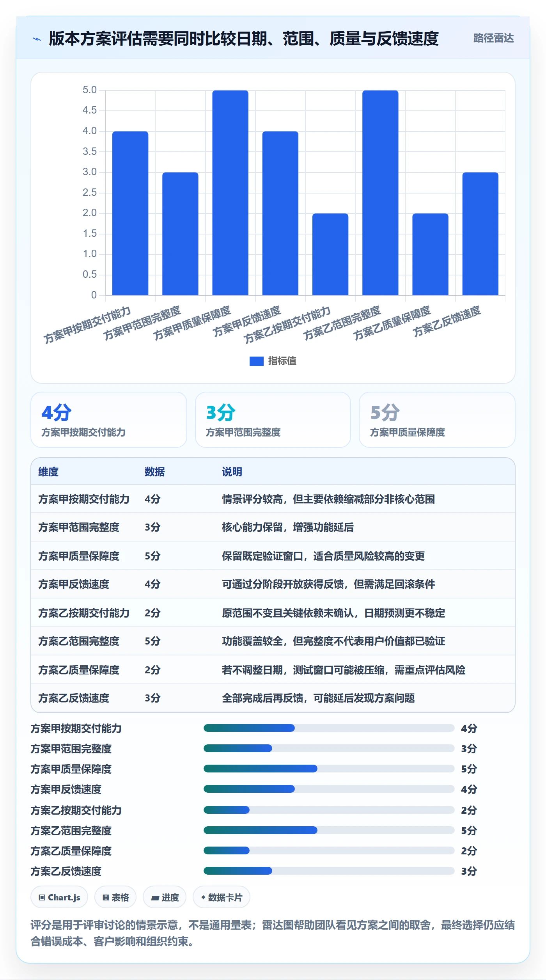Click 保留既定验证窗口 description cell
The height and width of the screenshot is (980, 546).
[323, 556]
